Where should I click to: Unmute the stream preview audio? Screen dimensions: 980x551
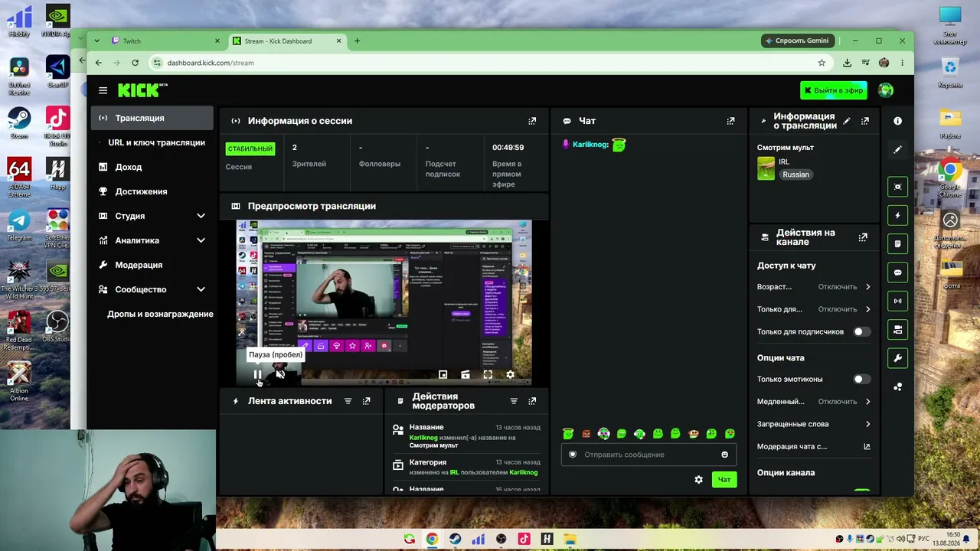tap(280, 374)
